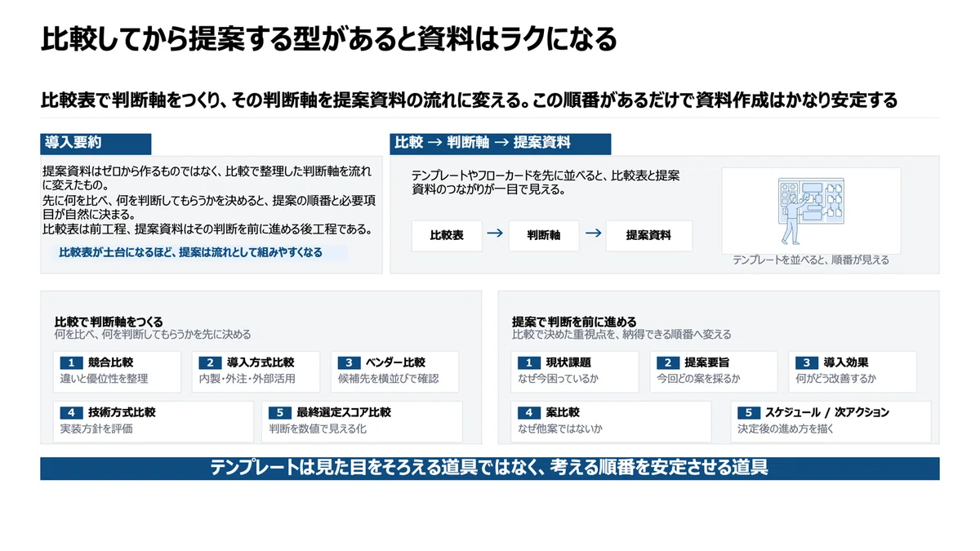
Task: Click the number 4 badge beside 技術方式比較
Action: (x=72, y=413)
